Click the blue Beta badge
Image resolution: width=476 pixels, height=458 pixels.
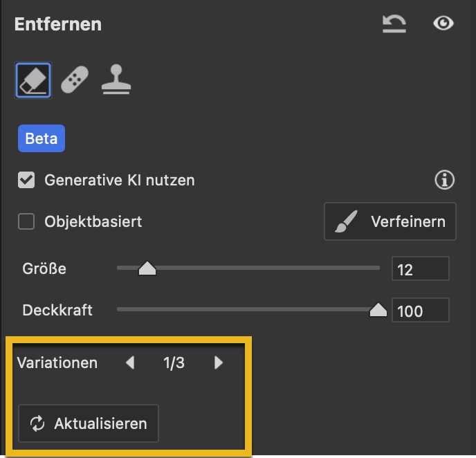(x=41, y=138)
